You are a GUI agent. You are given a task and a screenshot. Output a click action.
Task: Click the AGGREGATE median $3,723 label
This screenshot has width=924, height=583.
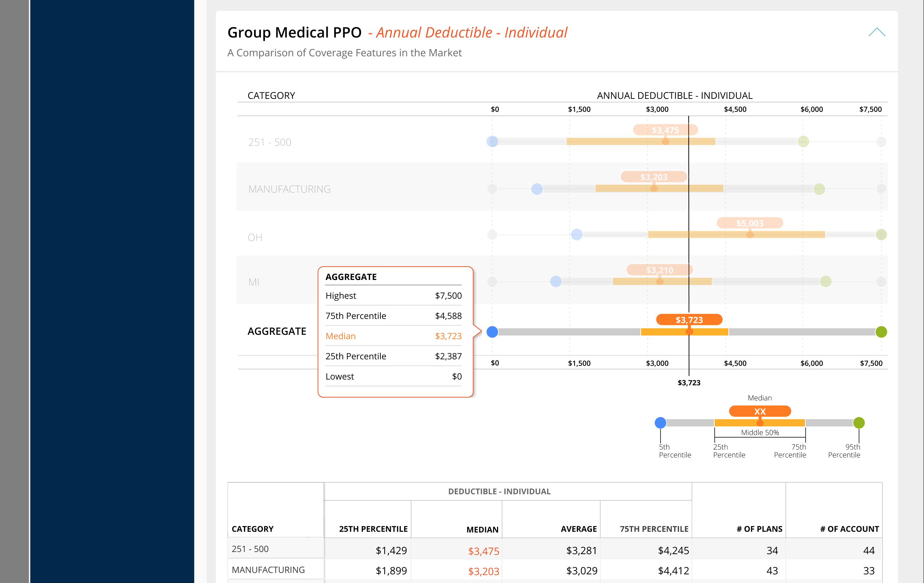(x=689, y=320)
